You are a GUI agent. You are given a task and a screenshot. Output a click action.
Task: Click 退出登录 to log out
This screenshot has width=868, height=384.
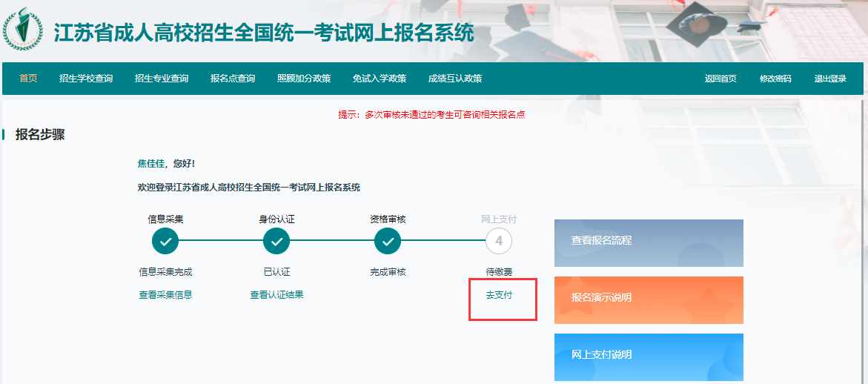point(830,79)
